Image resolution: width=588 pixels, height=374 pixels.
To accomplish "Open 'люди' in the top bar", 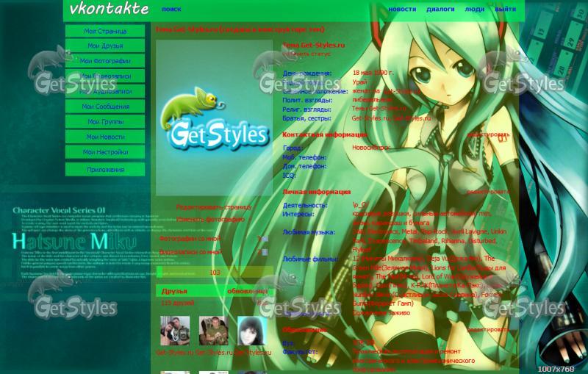I will pyautogui.click(x=474, y=9).
